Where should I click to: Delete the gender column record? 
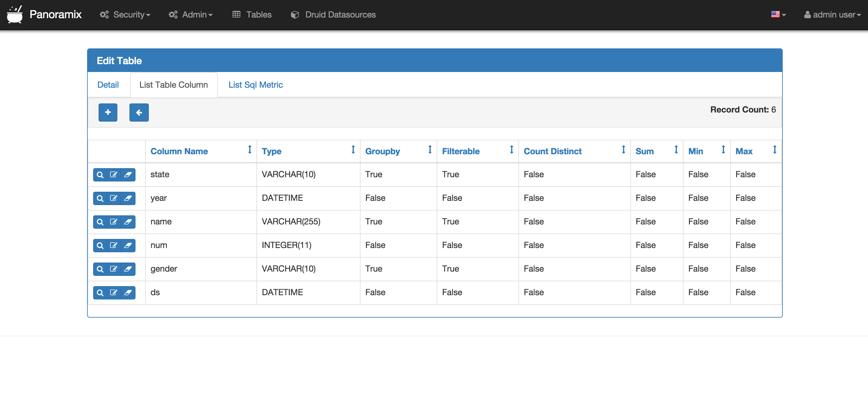(x=128, y=269)
